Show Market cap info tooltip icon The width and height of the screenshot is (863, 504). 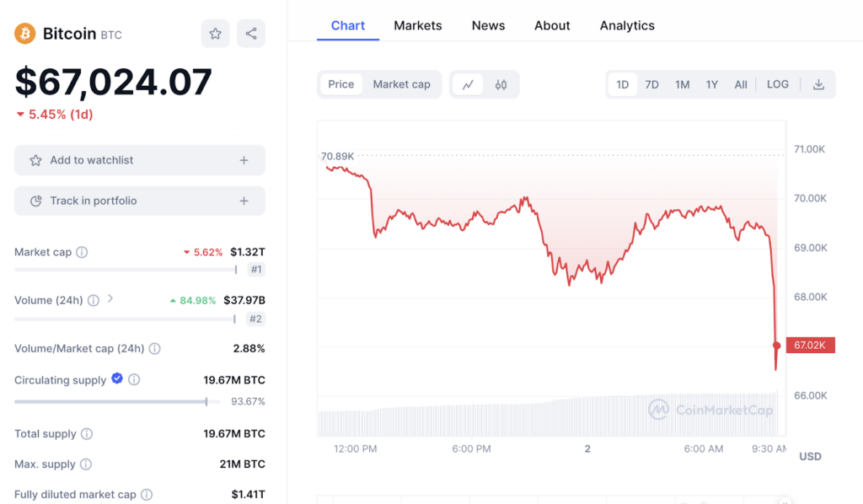[x=82, y=252]
